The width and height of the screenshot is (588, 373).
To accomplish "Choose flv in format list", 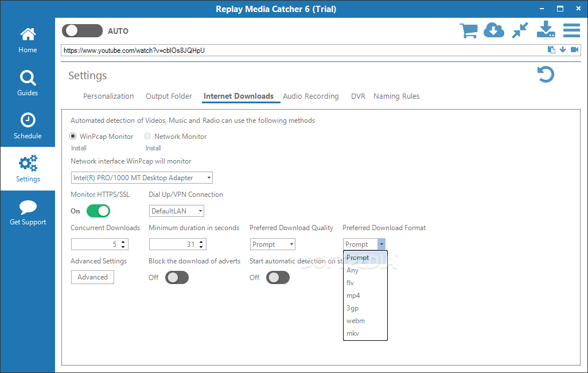I will point(365,283).
